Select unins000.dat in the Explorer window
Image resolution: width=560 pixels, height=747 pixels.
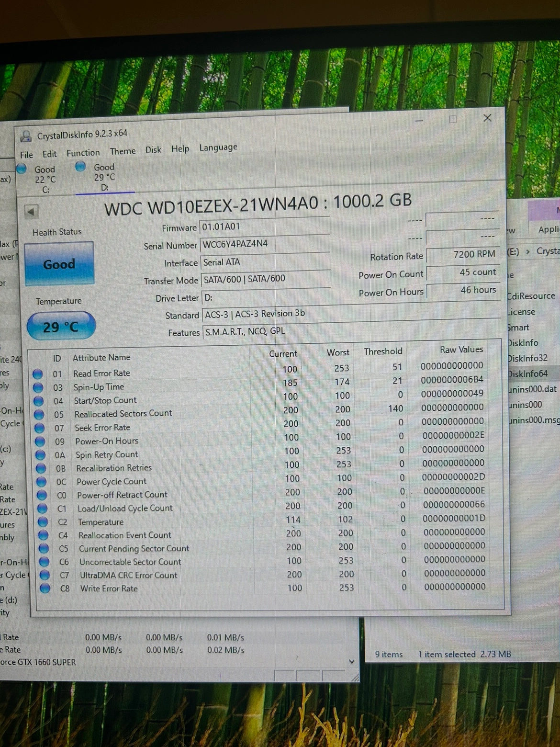533,389
